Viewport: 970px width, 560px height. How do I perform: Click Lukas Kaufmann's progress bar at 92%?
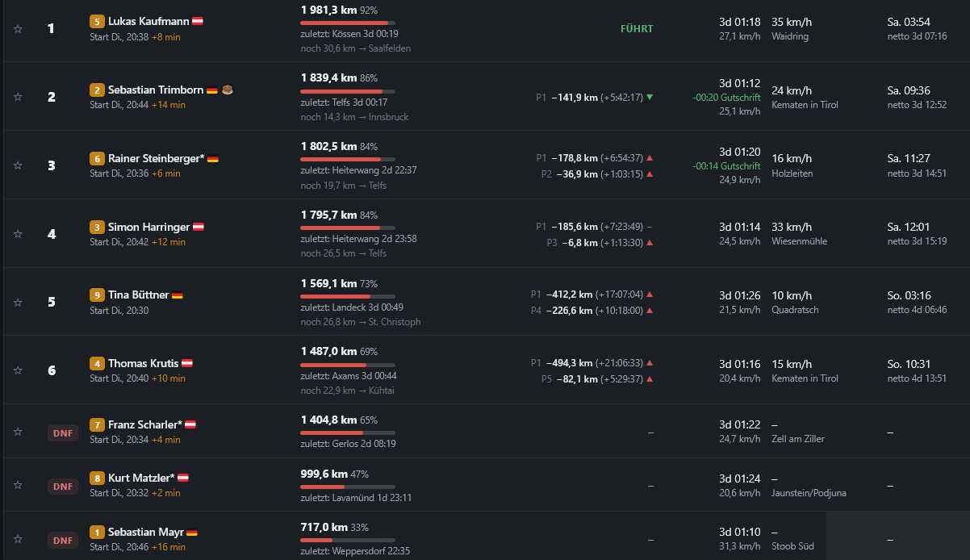[x=348, y=23]
